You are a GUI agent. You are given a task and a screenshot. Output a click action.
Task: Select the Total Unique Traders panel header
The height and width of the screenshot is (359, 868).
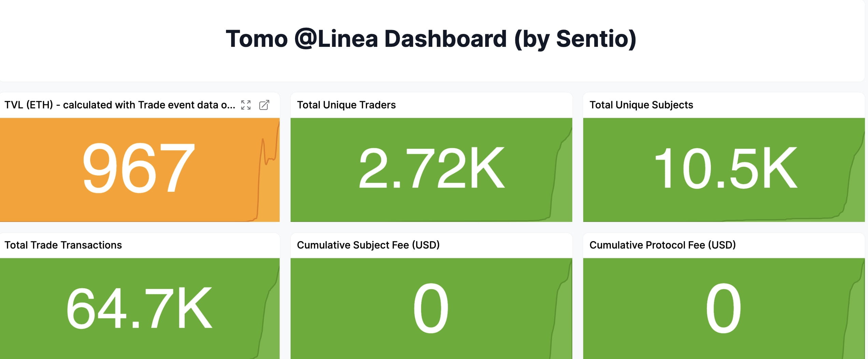tap(346, 105)
